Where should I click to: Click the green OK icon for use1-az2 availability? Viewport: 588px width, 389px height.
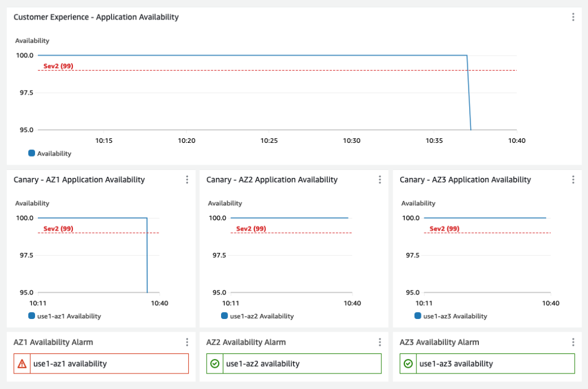point(214,363)
